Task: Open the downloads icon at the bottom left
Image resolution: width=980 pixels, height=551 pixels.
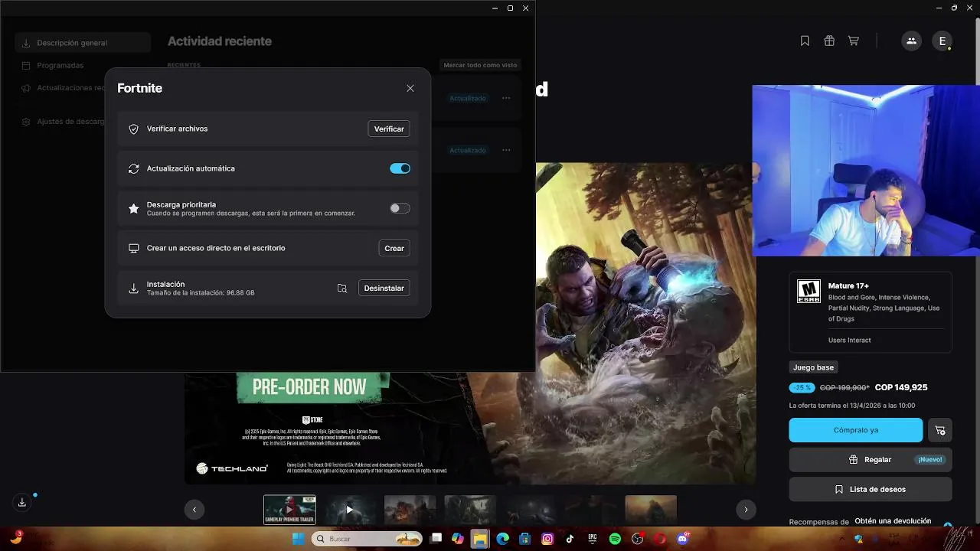Action: (22, 503)
